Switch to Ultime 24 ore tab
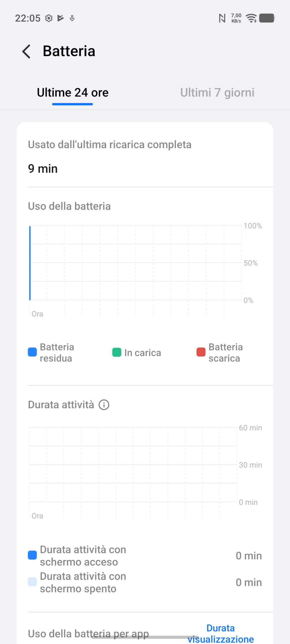The width and height of the screenshot is (290, 644). click(73, 93)
